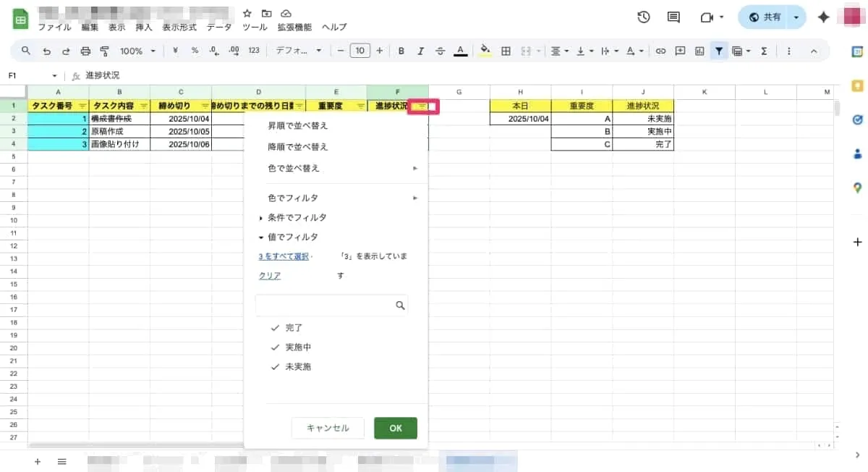Select the Bold formatting icon

click(x=401, y=51)
